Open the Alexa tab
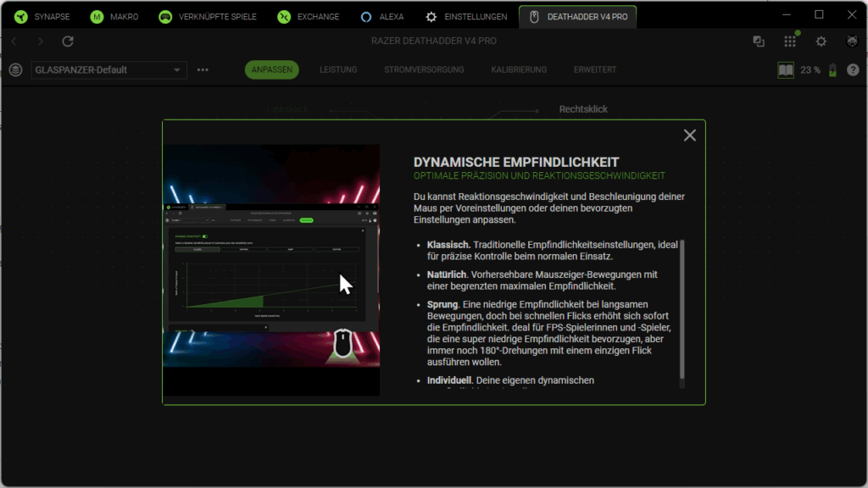The width and height of the screenshot is (868, 488). [382, 17]
